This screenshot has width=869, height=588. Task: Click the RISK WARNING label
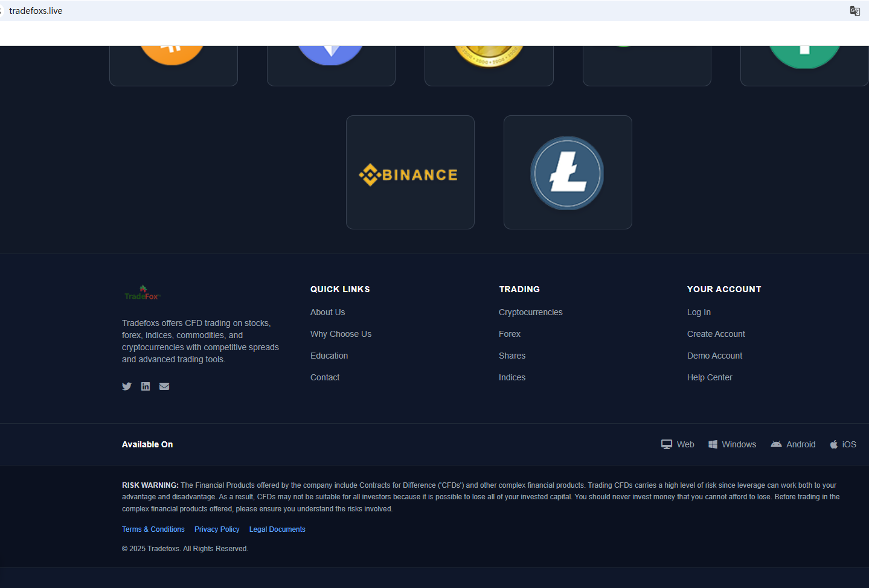[150, 485]
